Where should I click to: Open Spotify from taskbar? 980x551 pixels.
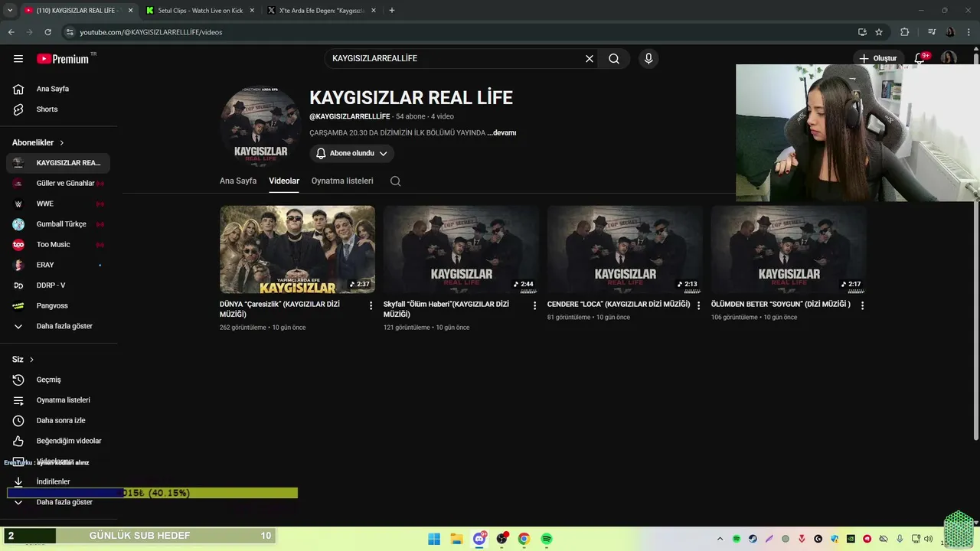pyautogui.click(x=547, y=539)
